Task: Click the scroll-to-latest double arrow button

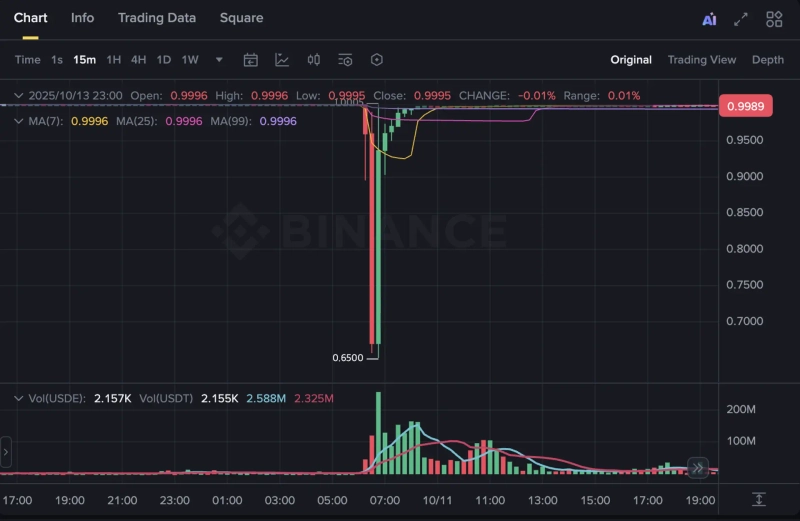Action: click(x=698, y=467)
